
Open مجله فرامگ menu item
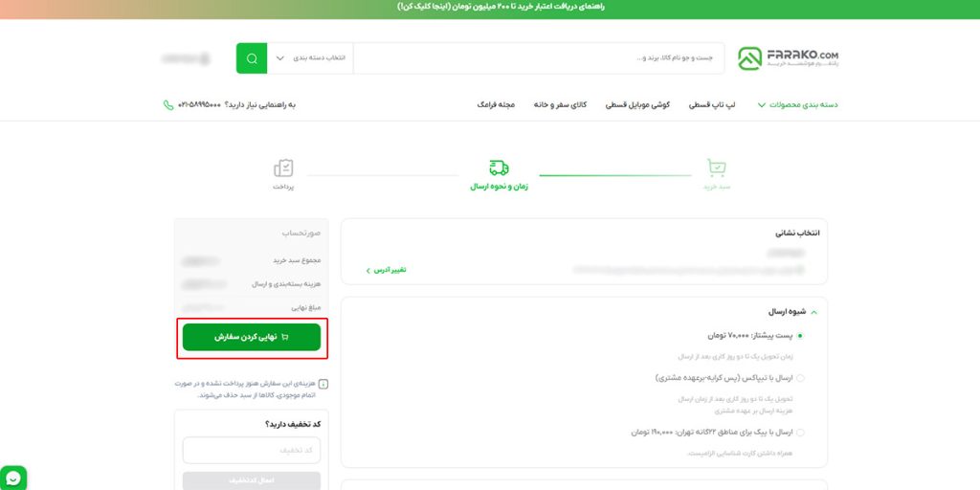pos(497,104)
